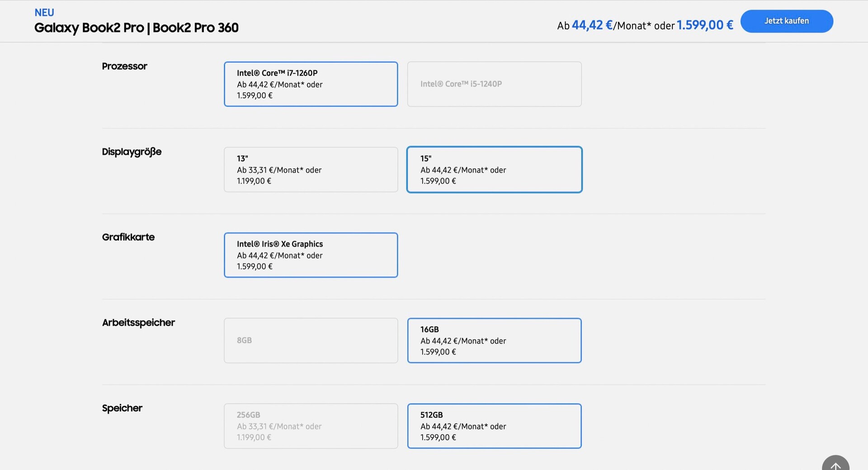This screenshot has width=868, height=470.
Task: Select the Intel Core i7-1260P processor option
Action: [x=311, y=84]
